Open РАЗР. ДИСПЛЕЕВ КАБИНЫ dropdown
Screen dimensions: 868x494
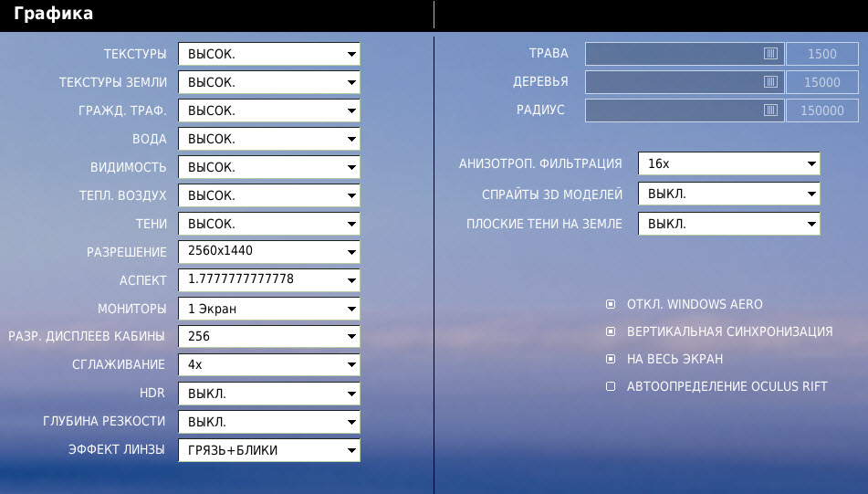269,336
